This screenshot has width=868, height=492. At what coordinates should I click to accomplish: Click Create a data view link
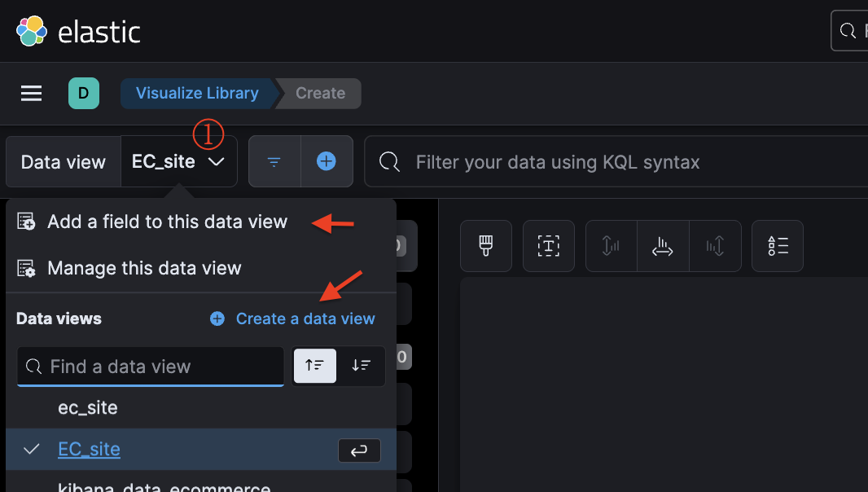[292, 318]
